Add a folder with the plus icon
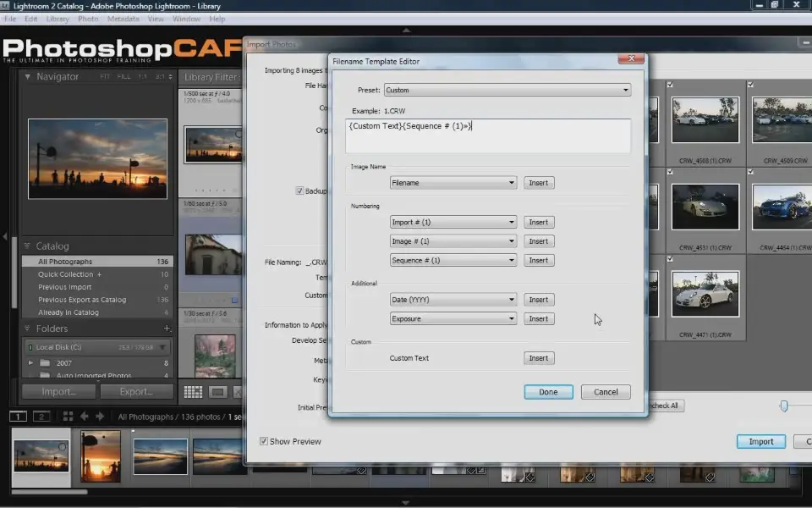 pos(167,329)
